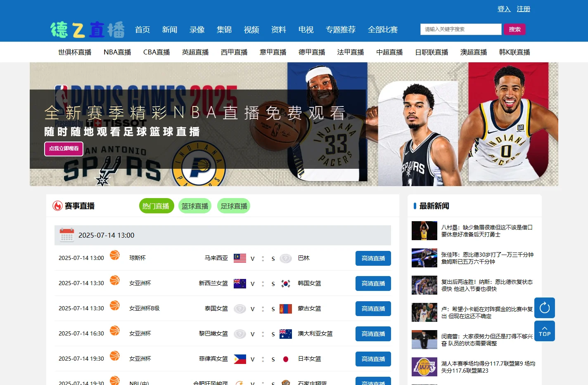This screenshot has width=588, height=385.
Task: Open the 中超直播 link
Action: [x=389, y=52]
